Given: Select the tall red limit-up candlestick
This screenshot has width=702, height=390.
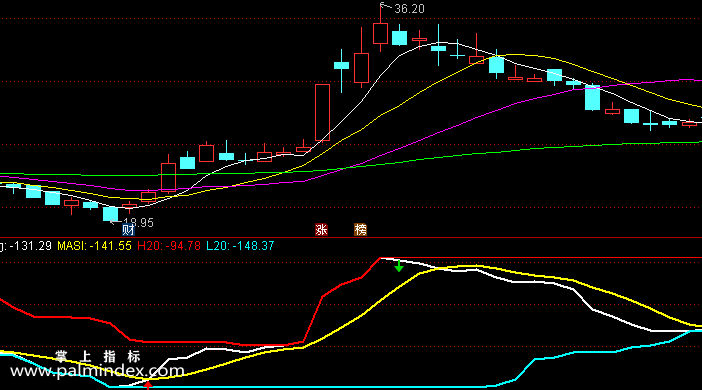Looking at the screenshot, I should (322, 112).
